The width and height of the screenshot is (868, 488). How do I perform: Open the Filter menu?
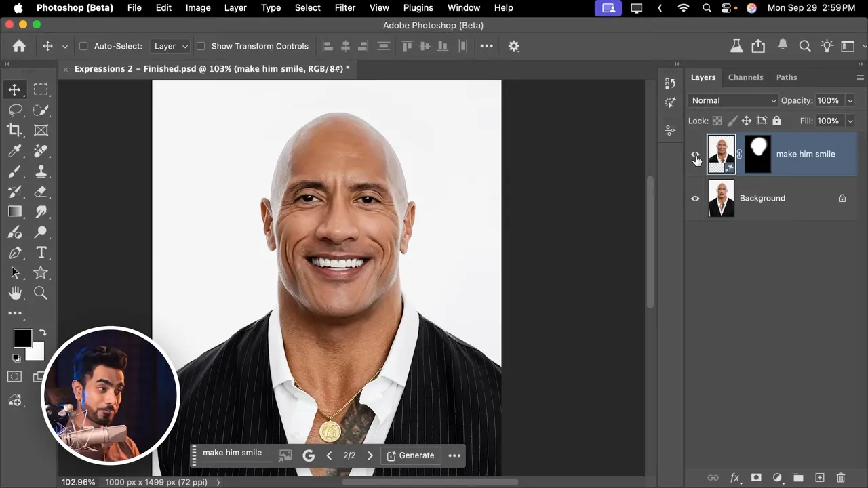(345, 7)
